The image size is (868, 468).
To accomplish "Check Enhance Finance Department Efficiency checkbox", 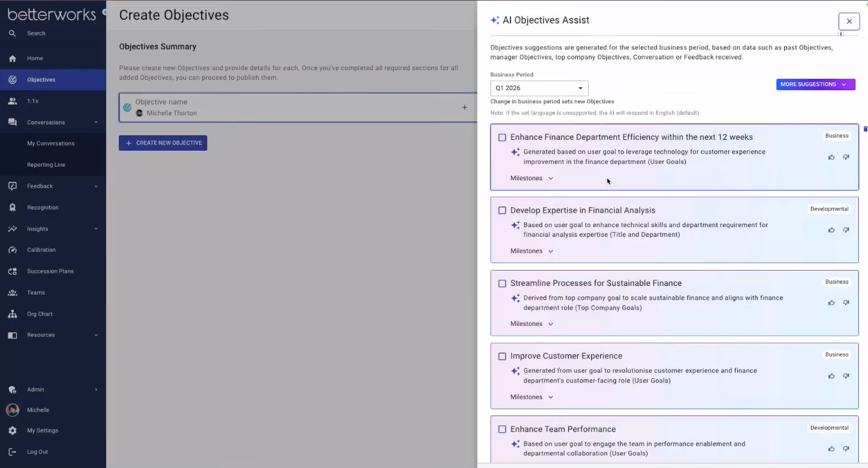I will click(x=503, y=138).
